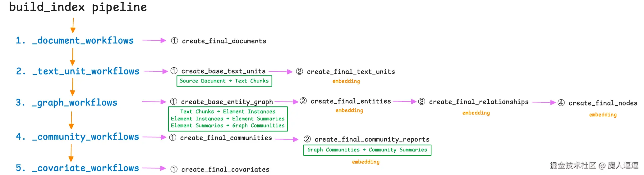Select "create_final_entities" label
644x175 pixels.
(351, 101)
